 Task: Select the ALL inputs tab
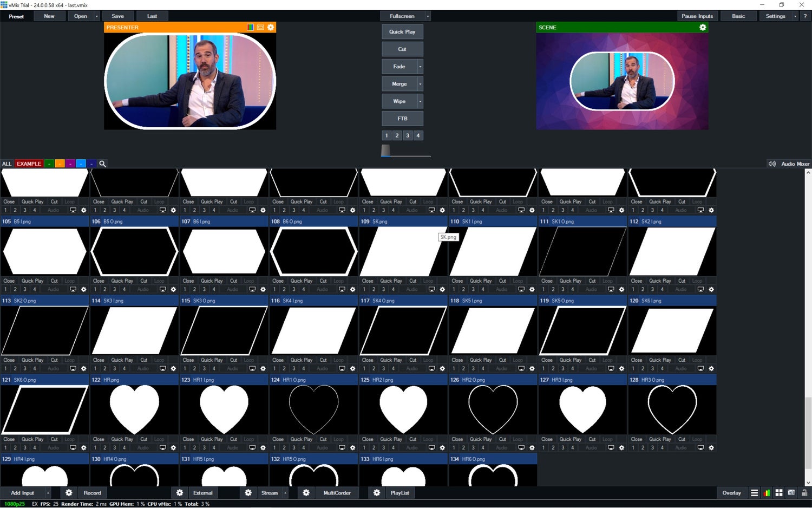click(x=6, y=164)
